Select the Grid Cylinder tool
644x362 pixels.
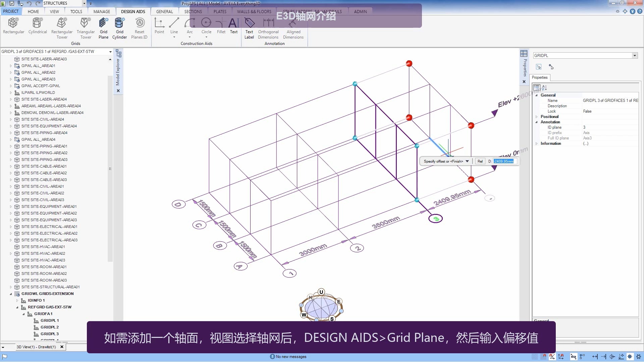tap(119, 27)
